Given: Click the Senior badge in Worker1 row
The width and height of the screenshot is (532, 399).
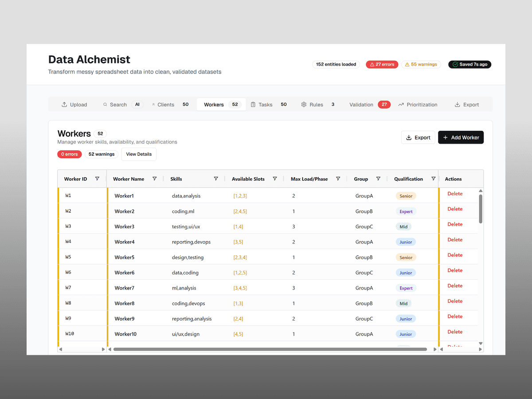Looking at the screenshot, I should tap(406, 196).
